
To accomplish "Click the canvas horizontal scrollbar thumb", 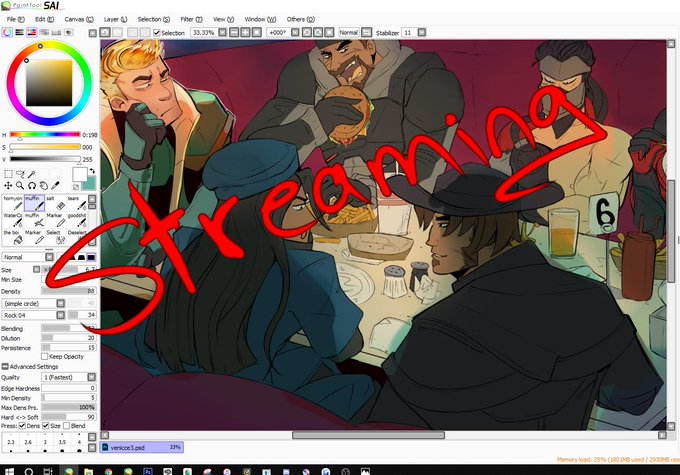I will pyautogui.click(x=368, y=435).
